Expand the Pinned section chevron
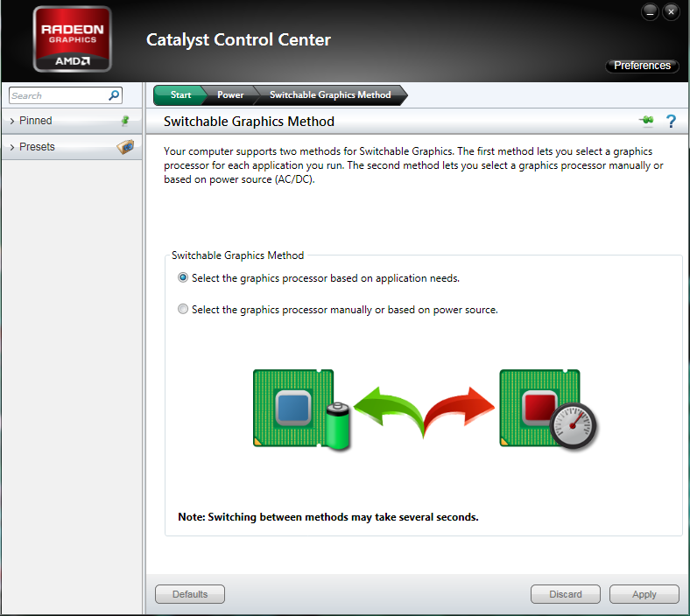The image size is (690, 616). [x=12, y=121]
